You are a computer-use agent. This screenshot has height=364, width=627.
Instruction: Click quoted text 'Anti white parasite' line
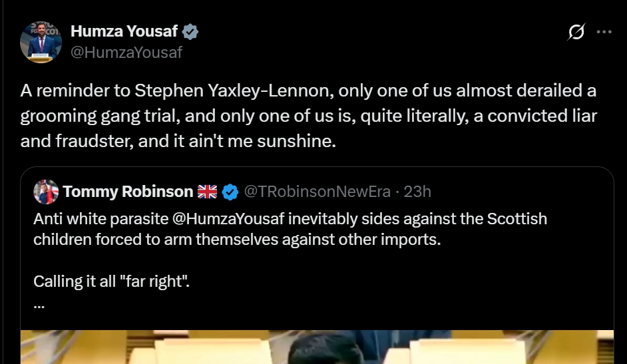[290, 219]
